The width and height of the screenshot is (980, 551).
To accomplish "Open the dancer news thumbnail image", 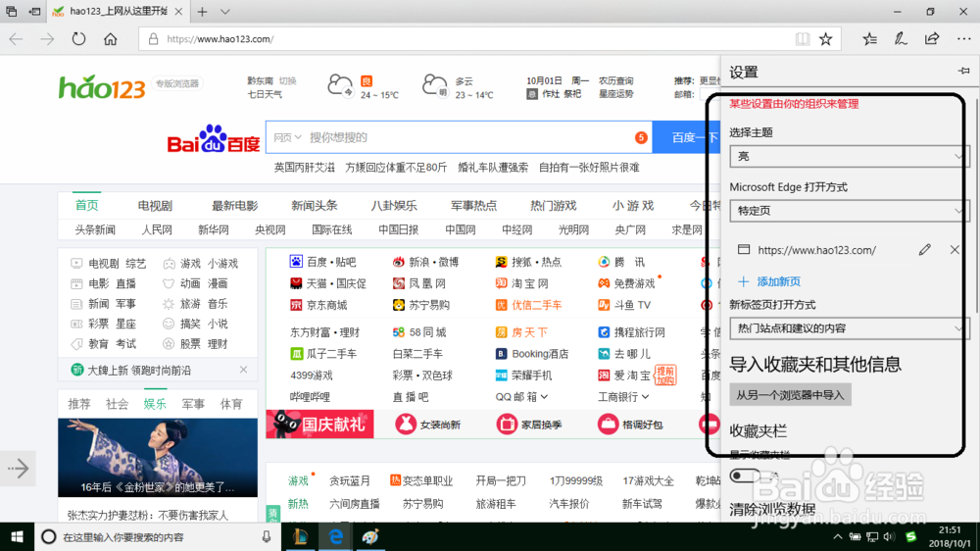I will [158, 458].
